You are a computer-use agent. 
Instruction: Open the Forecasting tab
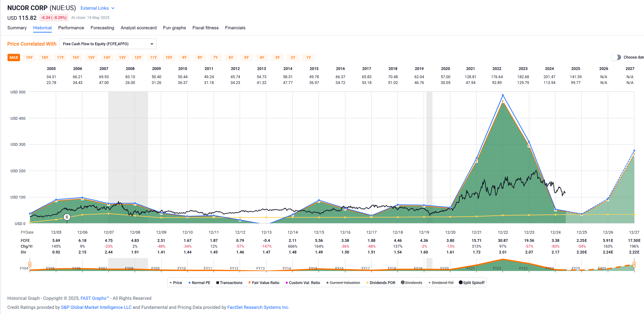(102, 28)
